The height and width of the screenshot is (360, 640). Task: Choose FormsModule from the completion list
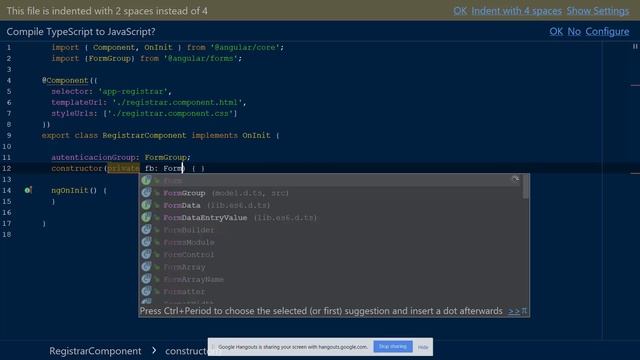(331, 242)
